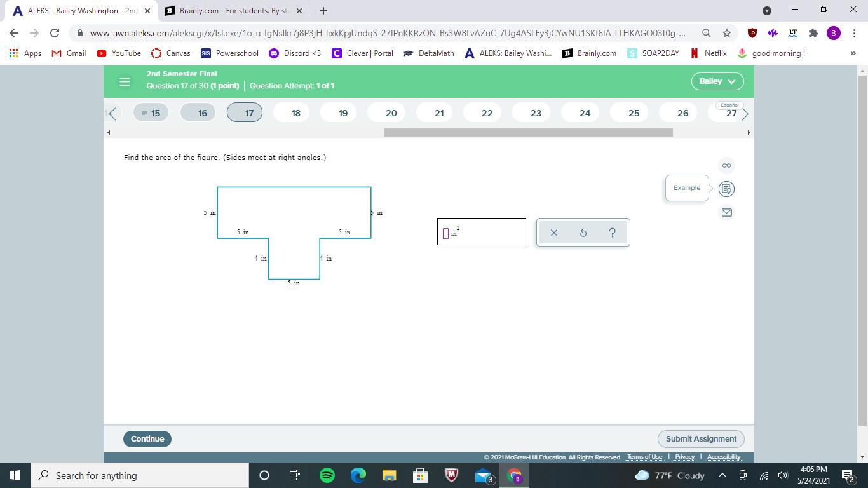Go back in browser history
868x488 pixels.
click(14, 33)
